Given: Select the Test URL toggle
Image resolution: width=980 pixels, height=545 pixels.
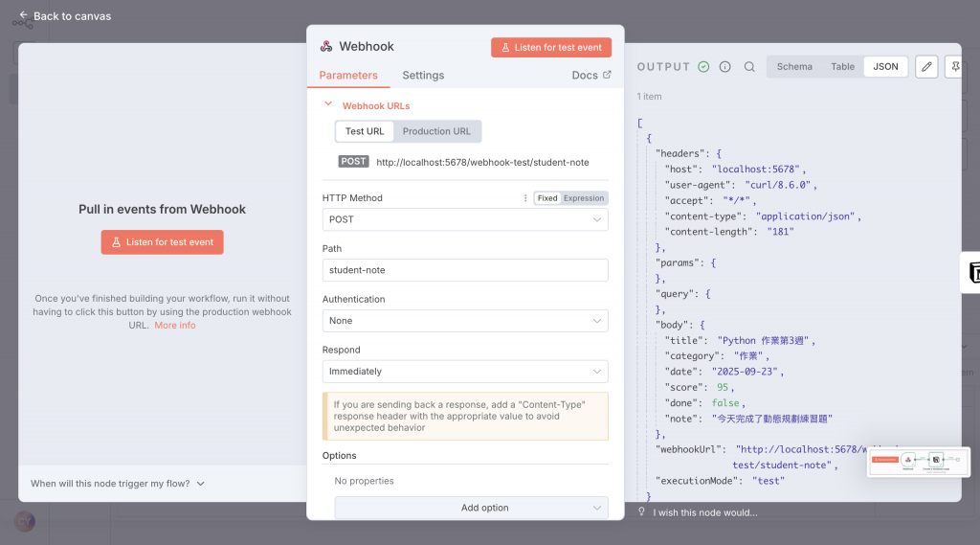Looking at the screenshot, I should click(x=365, y=131).
